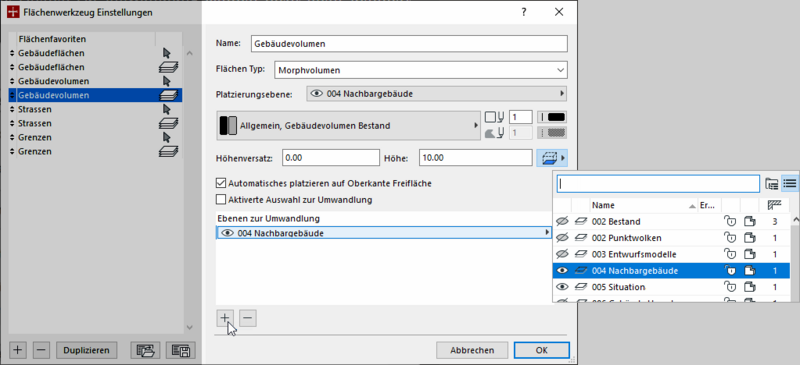Click the arrow icon on the first Strassen row
The width and height of the screenshot is (800, 365).
click(x=166, y=109)
